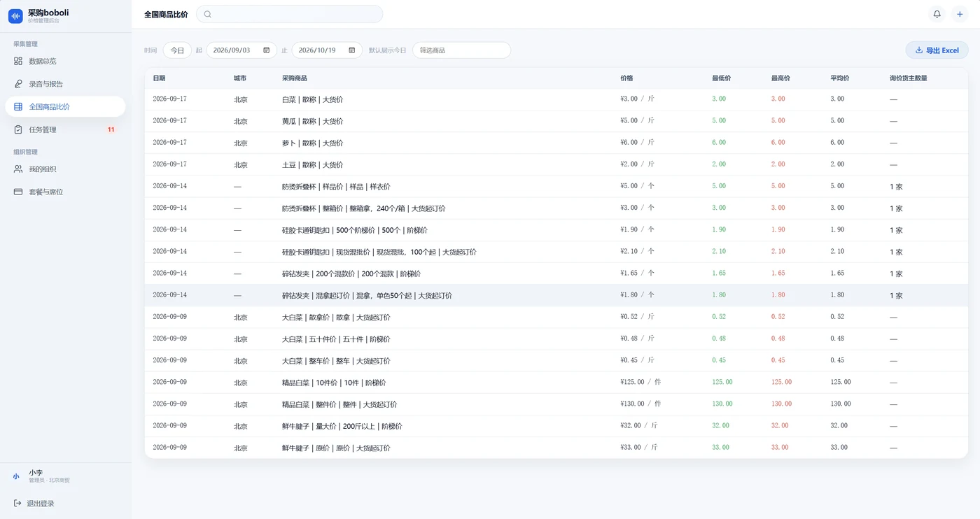
Task: Click price ¥1.90 / 个
Action: tap(638, 230)
